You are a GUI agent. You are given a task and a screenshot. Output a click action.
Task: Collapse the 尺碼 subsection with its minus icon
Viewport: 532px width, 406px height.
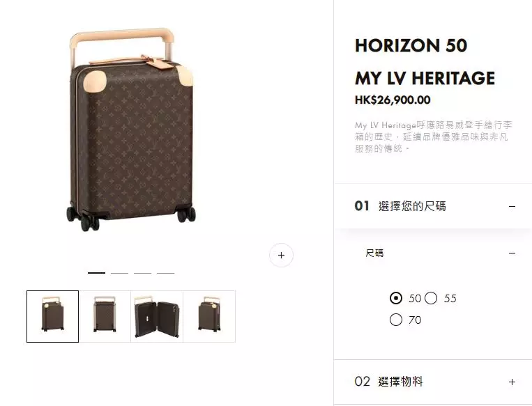pyautogui.click(x=512, y=253)
